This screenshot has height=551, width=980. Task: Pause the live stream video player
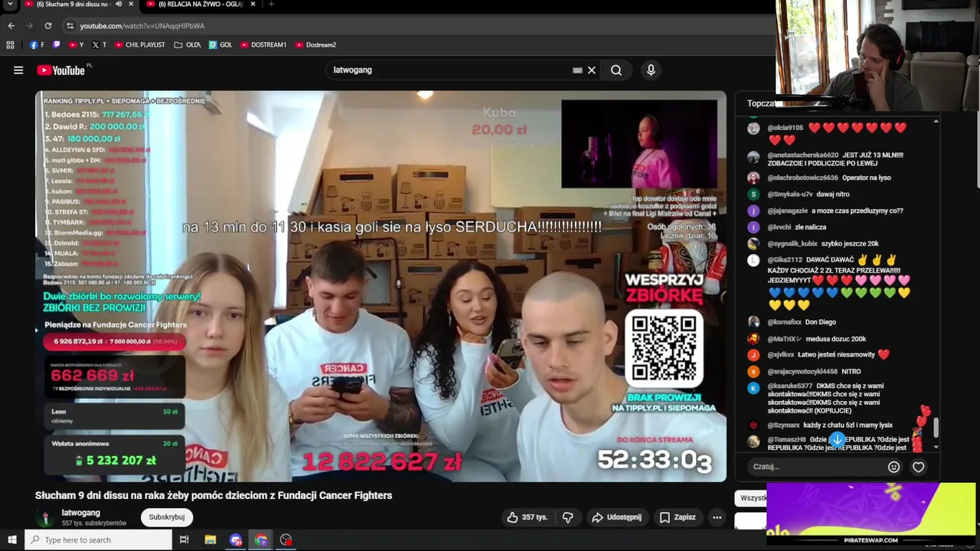tap(381, 286)
